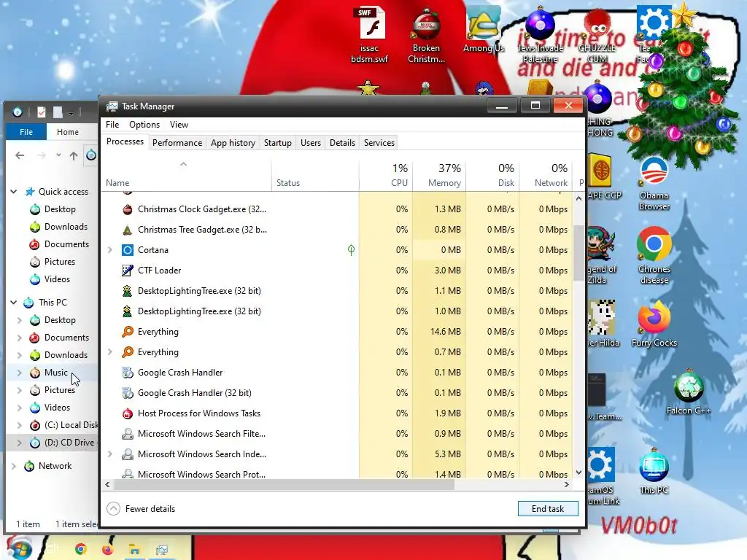
Task: Expand Network in Explorer tree
Action: (x=14, y=466)
